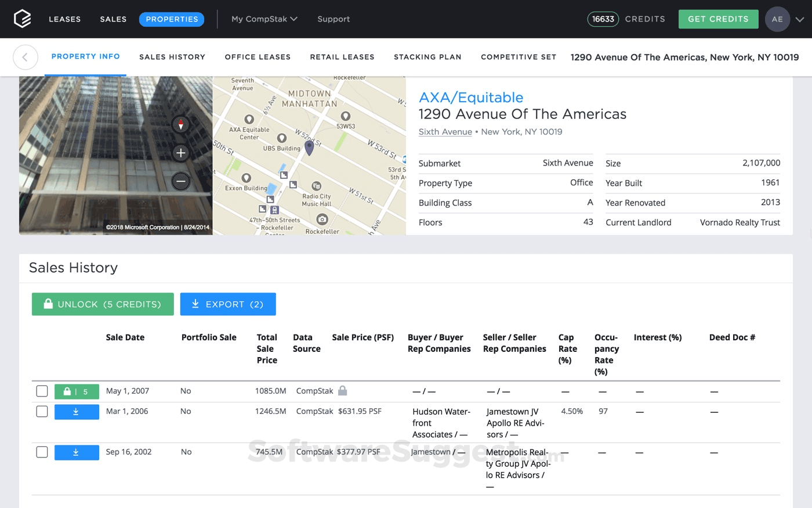Click the GET CREDITS button
Screen dimensions: 812x508
718,19
